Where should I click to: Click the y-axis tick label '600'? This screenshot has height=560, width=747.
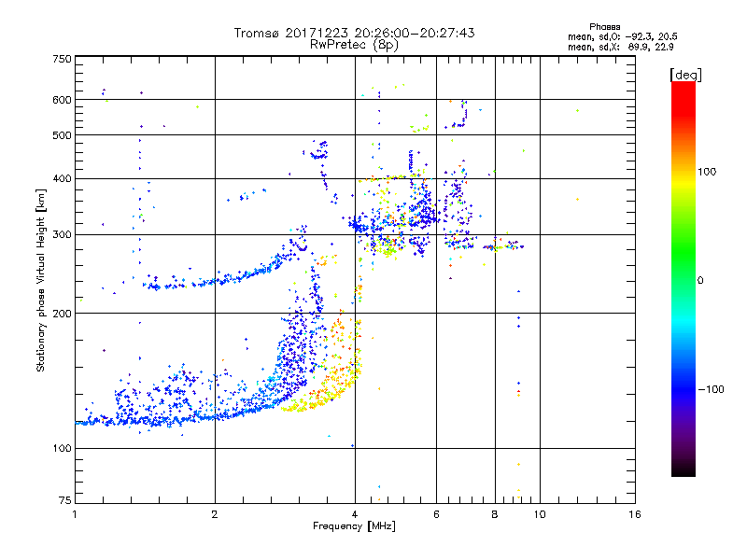[x=62, y=100]
